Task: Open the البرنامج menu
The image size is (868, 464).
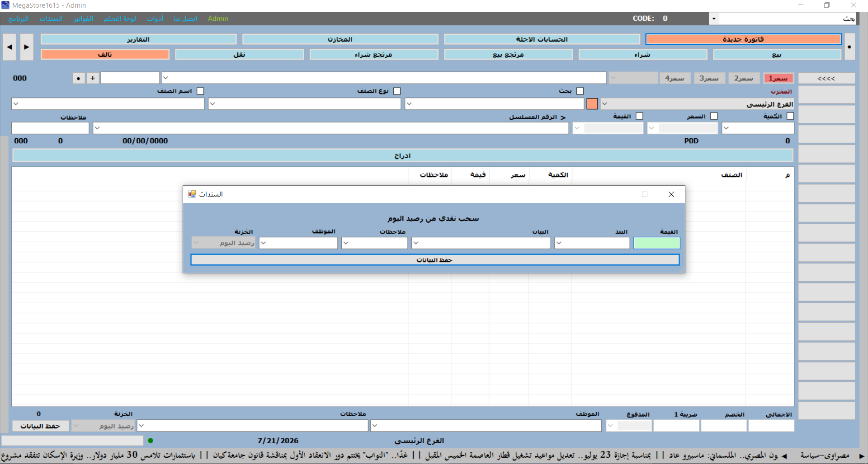Action: click(19, 19)
